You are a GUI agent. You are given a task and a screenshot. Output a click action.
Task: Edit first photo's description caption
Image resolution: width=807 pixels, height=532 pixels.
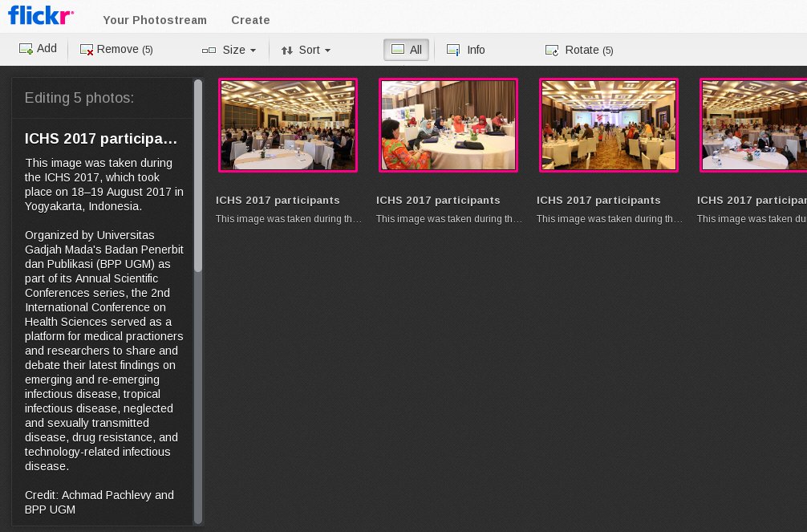(289, 219)
